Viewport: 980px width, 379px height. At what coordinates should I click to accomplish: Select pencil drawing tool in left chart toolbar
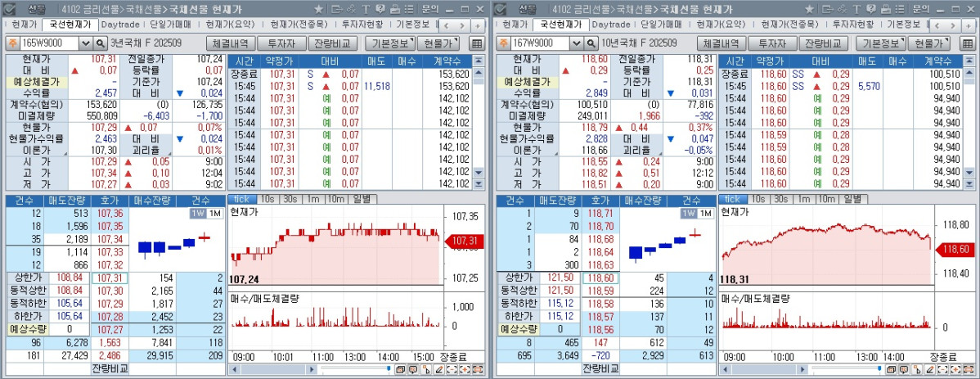click(439, 370)
